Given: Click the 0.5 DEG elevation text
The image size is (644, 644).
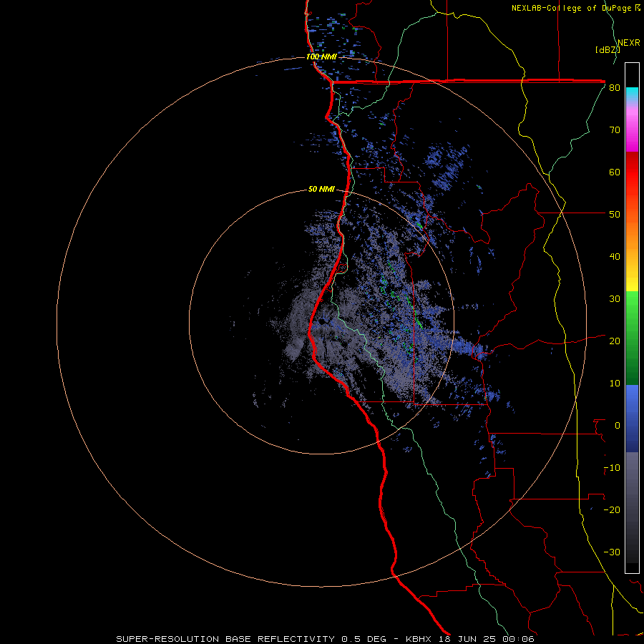Looking at the screenshot, I should pos(364,639).
